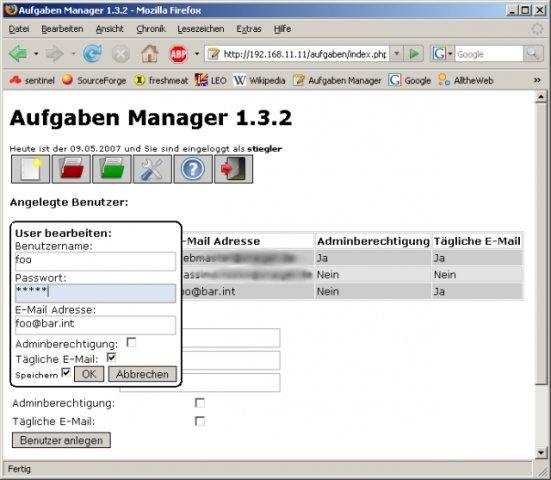Go to the Firefox home page

(150, 54)
